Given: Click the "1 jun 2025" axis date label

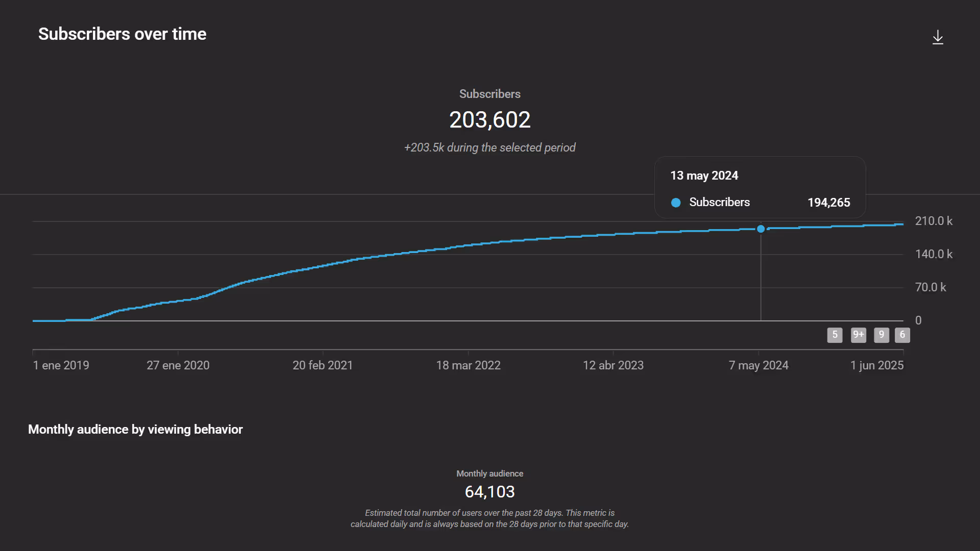Looking at the screenshot, I should [x=876, y=365].
